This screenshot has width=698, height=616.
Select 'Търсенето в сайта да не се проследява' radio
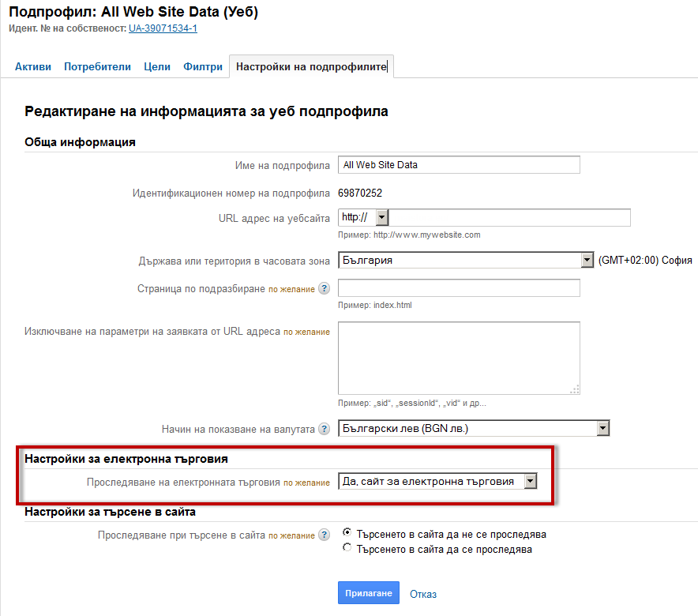point(347,534)
